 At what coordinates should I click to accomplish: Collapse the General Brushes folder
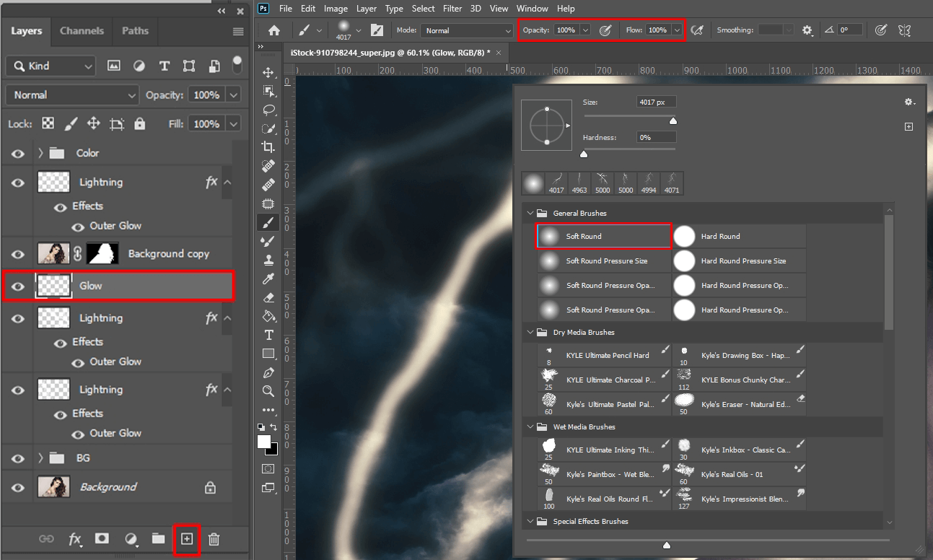tap(531, 214)
